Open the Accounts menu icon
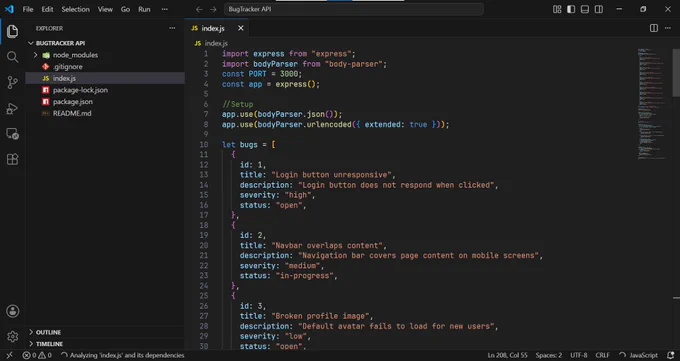Image resolution: width=680 pixels, height=361 pixels. [13, 311]
